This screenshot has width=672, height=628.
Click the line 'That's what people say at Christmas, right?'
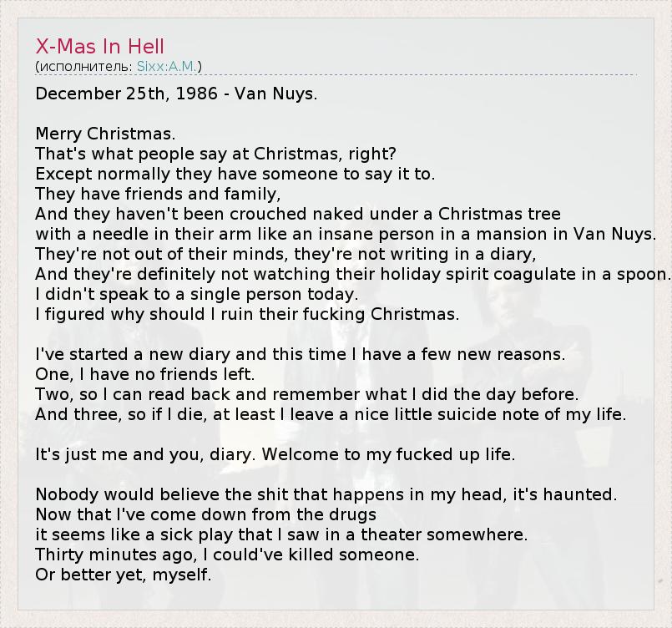(x=215, y=154)
